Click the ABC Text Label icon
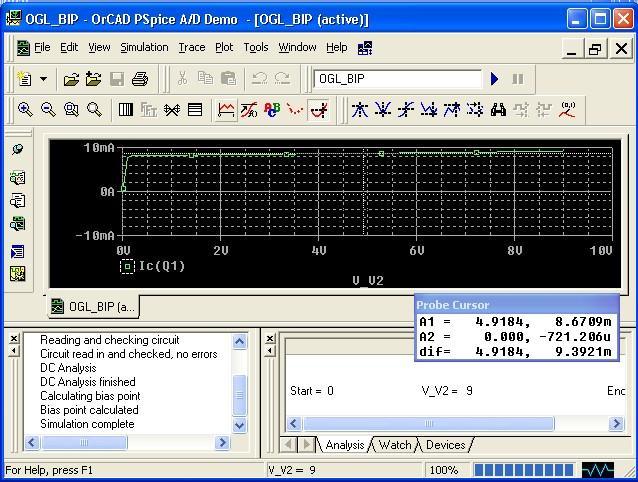This screenshot has height=482, width=638. tap(272, 110)
